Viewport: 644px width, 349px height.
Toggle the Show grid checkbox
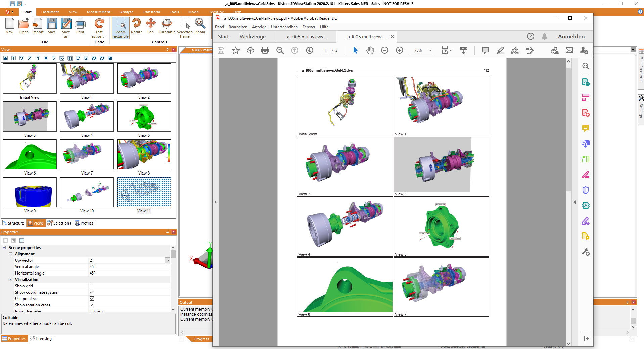pyautogui.click(x=92, y=286)
